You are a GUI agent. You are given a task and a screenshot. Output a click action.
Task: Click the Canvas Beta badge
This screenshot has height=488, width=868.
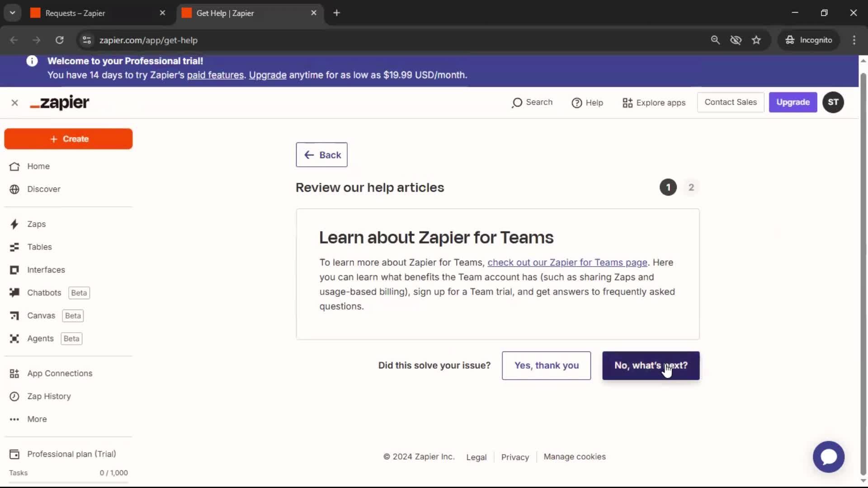(x=73, y=316)
